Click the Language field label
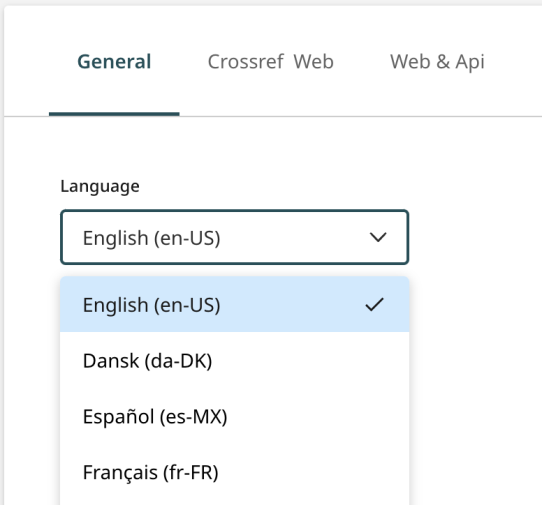542x505 pixels. click(x=100, y=187)
